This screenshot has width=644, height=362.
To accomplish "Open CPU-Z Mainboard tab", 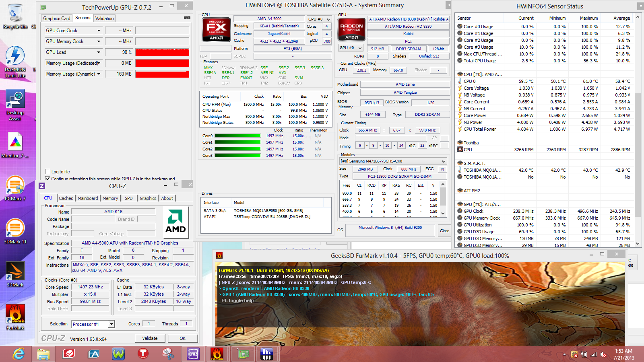I will (x=88, y=198).
